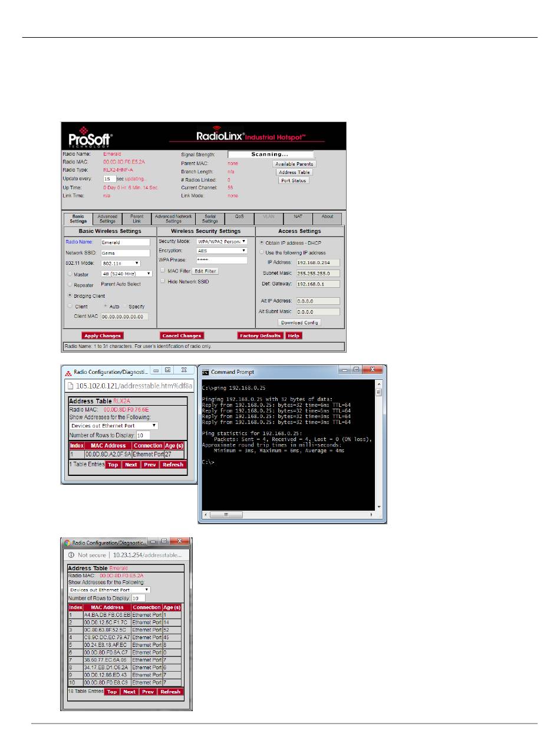Click the Client MAC input field
560x743 pixels.
(x=124, y=317)
